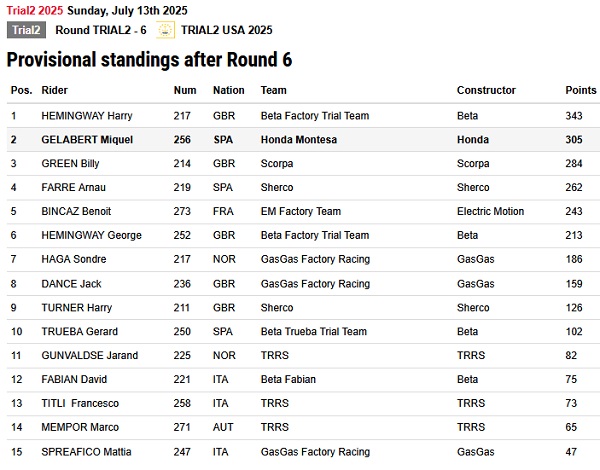Screen dimensions: 600x470
Task: Click the Team column header
Action: pyautogui.click(x=274, y=90)
